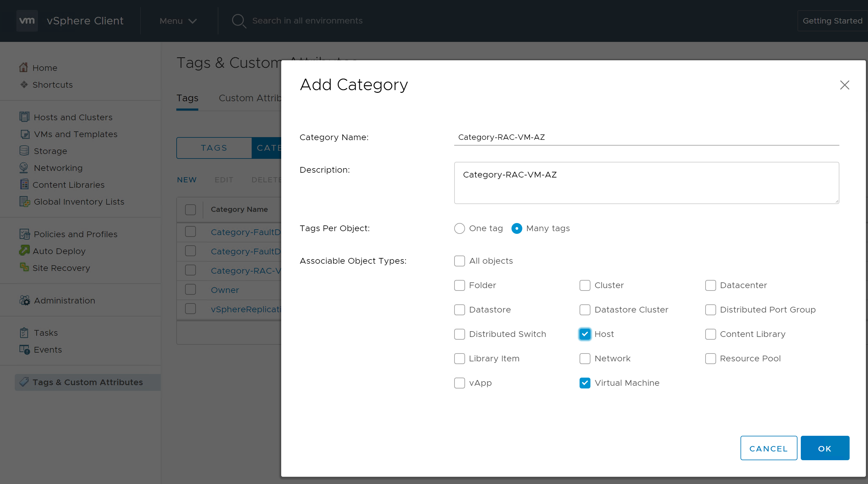This screenshot has width=868, height=484.
Task: Switch to the Tags tab
Action: 187,98
